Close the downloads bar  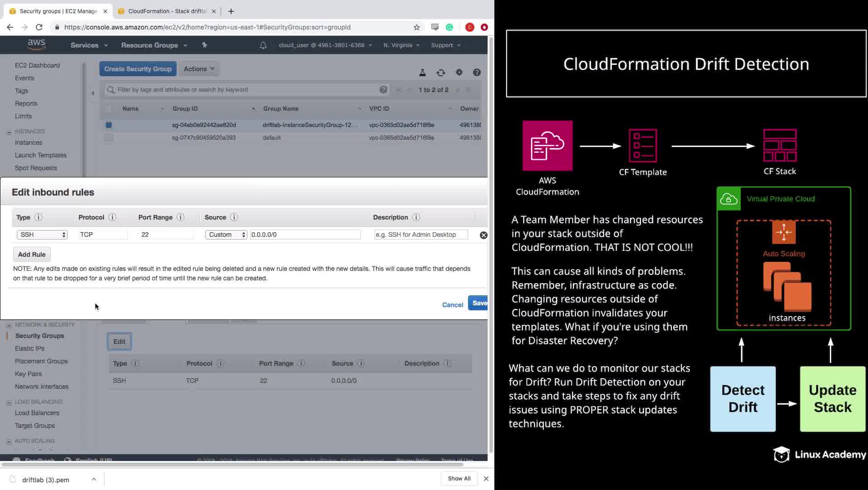(486, 479)
